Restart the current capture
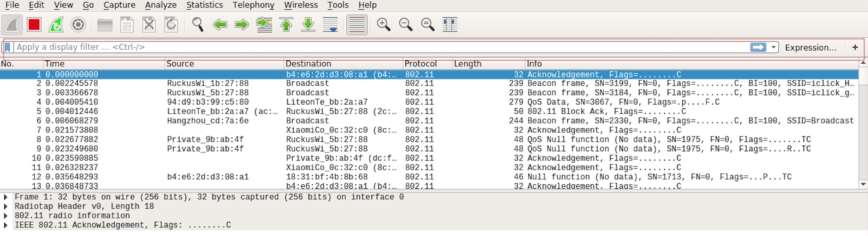Image resolution: width=868 pixels, height=236 pixels. [56, 25]
